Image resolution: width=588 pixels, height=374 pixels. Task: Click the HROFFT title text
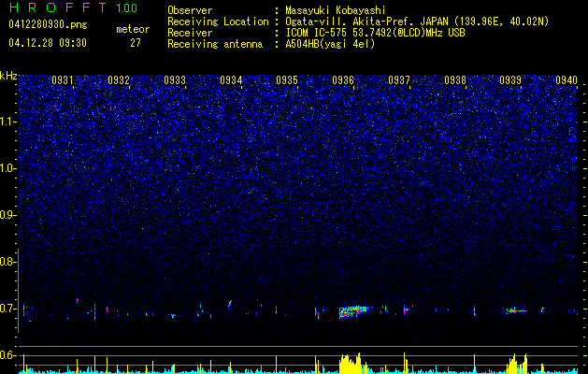pyautogui.click(x=57, y=7)
